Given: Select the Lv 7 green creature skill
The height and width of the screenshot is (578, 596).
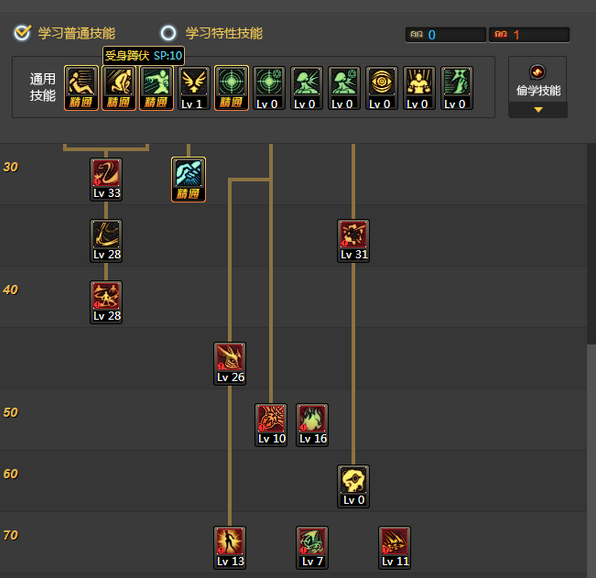Looking at the screenshot, I should [312, 548].
